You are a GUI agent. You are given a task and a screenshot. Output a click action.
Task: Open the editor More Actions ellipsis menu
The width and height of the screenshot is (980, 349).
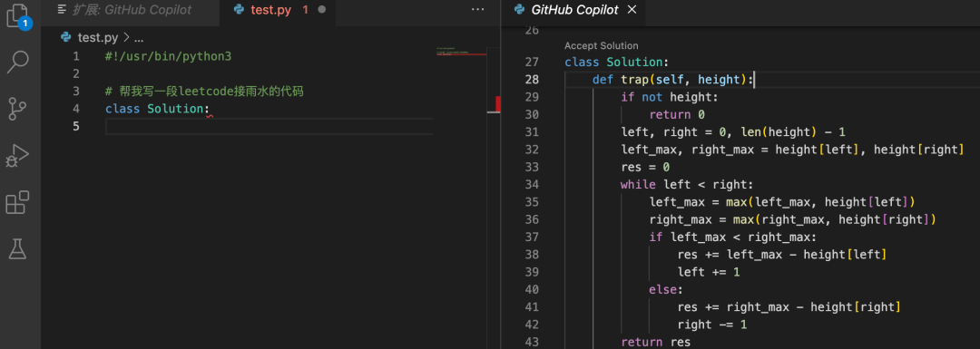pos(478,10)
